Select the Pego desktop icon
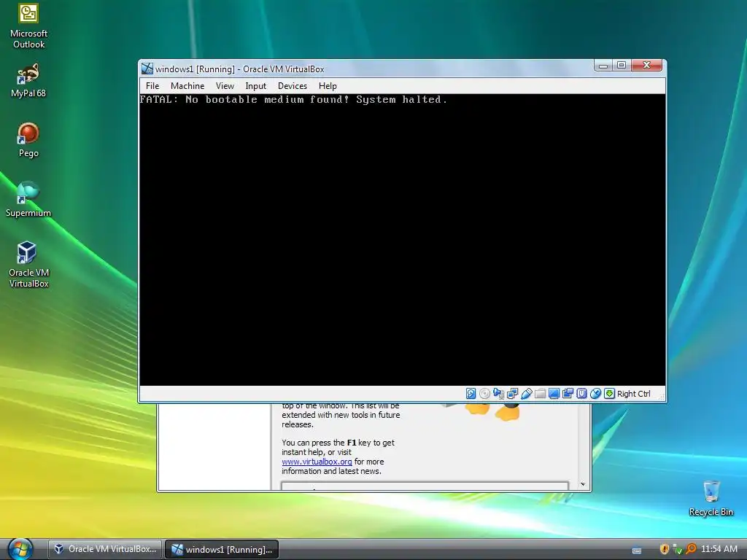Screen dimensions: 747x560 28,140
